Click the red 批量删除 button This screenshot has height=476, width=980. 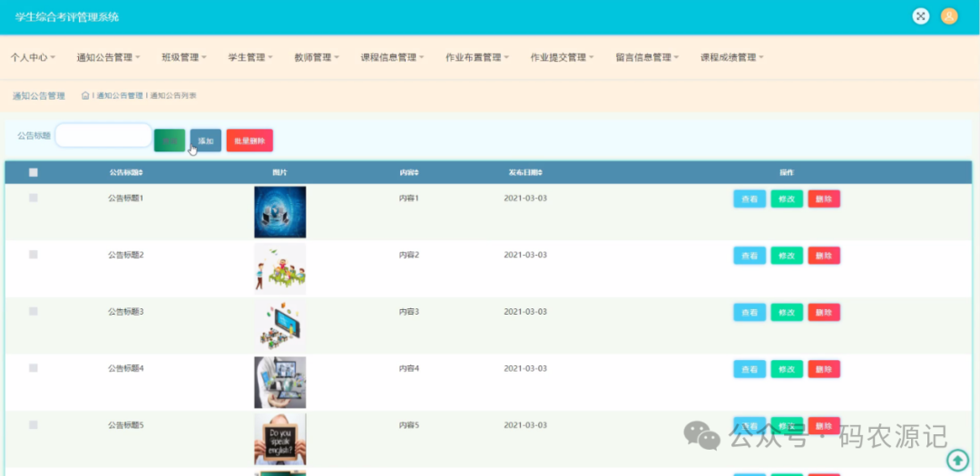pyautogui.click(x=250, y=141)
